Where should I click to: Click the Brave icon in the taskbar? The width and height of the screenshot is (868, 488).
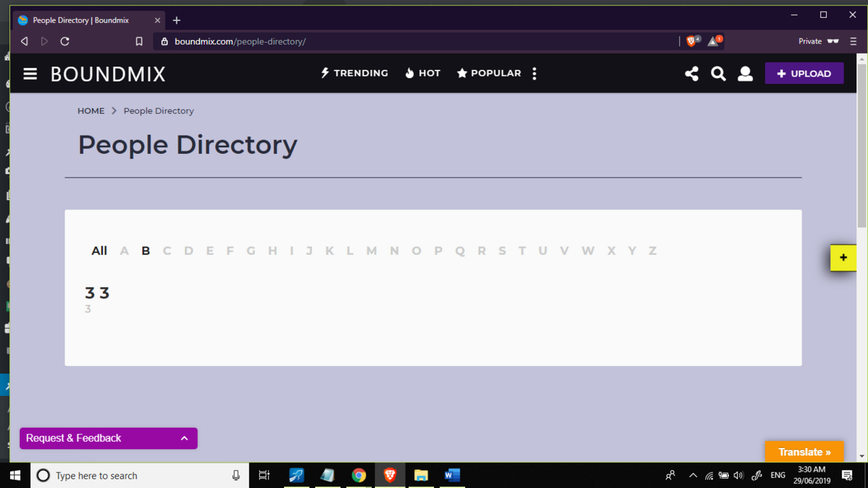(390, 475)
